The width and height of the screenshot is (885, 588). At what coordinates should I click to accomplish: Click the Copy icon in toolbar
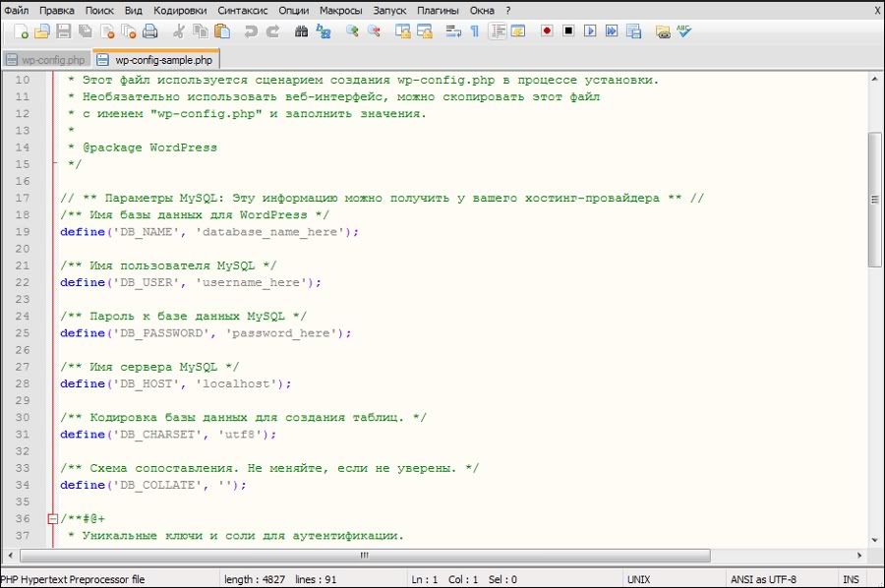click(x=201, y=31)
